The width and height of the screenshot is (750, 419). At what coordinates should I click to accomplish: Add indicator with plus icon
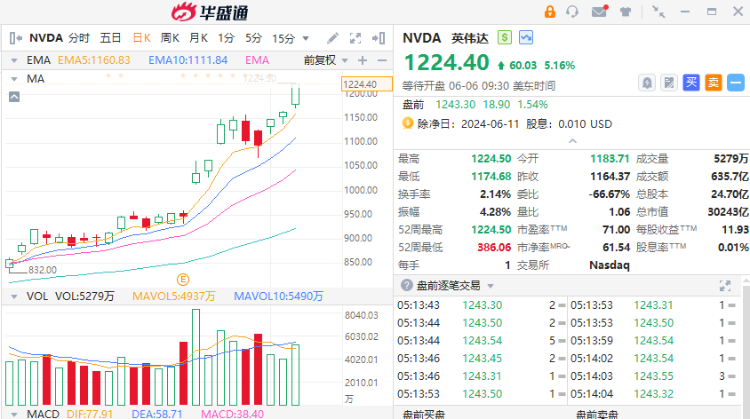pyautogui.click(x=363, y=60)
